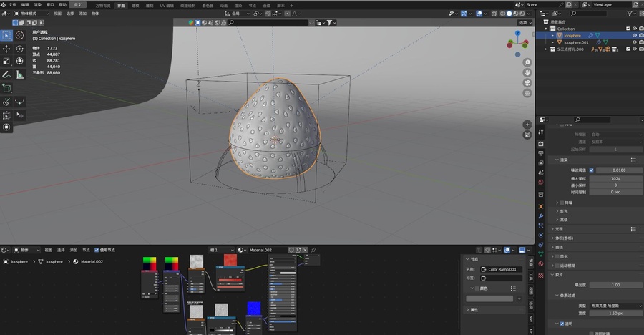Uncheck the 噪波阈值 checkbox
Screen dimensions: 644x335
[592, 170]
